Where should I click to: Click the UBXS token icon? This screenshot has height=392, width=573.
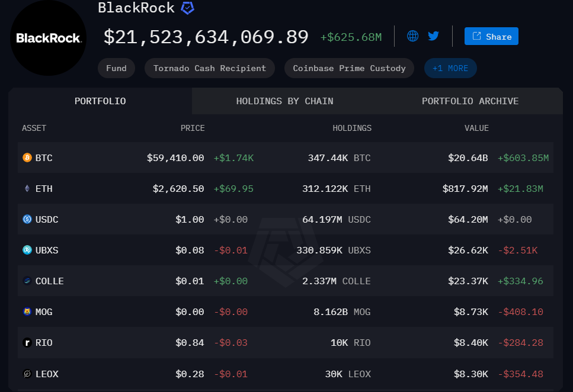pyautogui.click(x=26, y=250)
